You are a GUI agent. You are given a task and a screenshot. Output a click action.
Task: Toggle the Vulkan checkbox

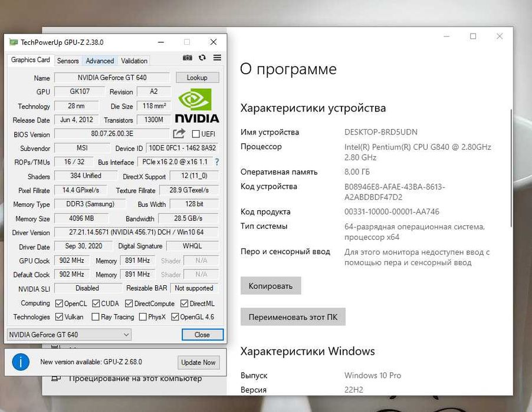(x=59, y=317)
